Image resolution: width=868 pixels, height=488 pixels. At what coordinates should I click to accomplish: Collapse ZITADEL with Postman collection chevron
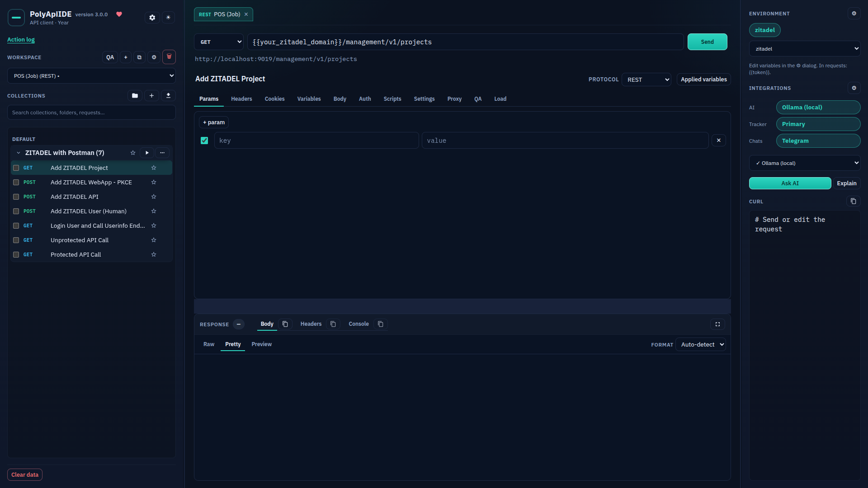19,153
